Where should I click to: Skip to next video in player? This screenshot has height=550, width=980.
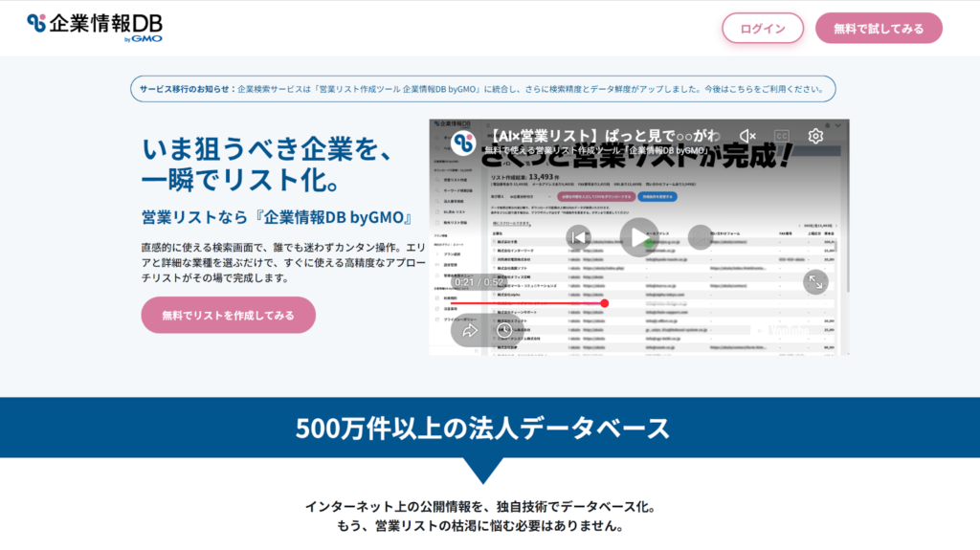[x=700, y=237]
